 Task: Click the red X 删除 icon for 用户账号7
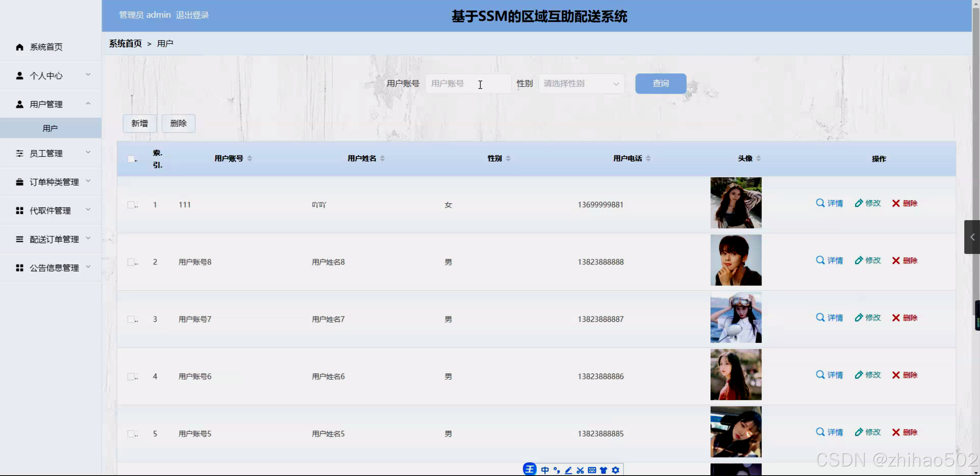click(x=896, y=318)
